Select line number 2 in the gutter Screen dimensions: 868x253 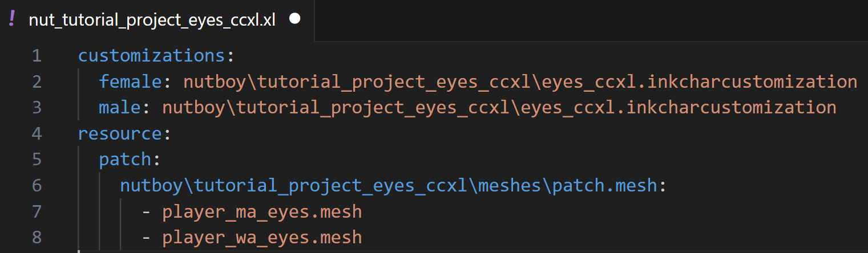pos(37,82)
